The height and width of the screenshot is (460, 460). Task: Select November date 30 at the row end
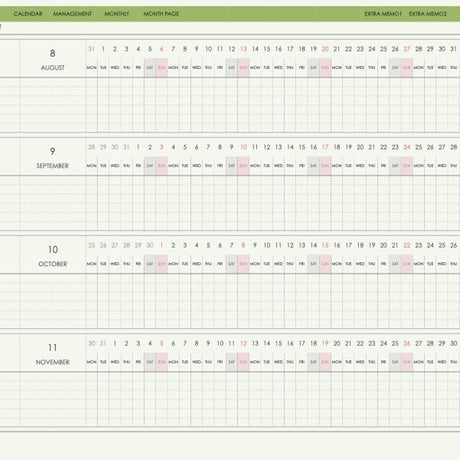click(x=454, y=343)
